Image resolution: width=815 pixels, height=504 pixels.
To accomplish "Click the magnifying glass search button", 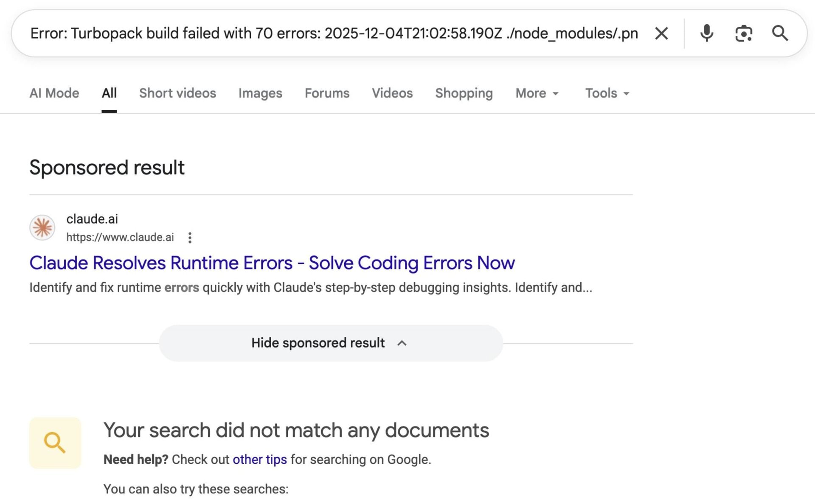I will pos(780,34).
